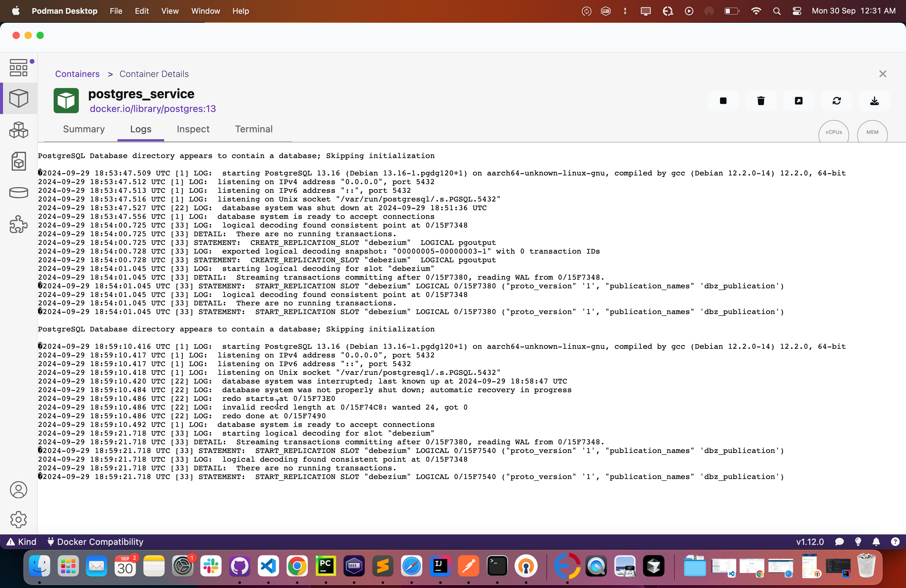The image size is (906, 588).
Task: Open Google Chrome from the Dock
Action: pos(297,566)
